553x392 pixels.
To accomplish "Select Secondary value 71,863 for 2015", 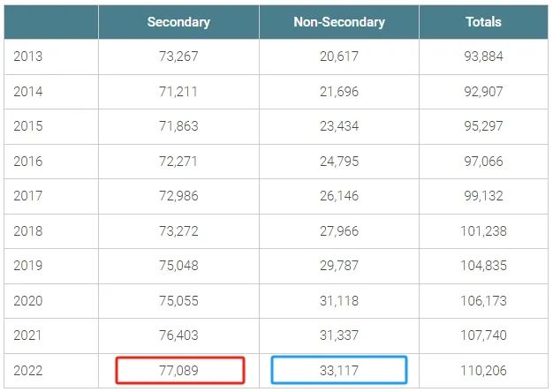I will click(x=179, y=126).
